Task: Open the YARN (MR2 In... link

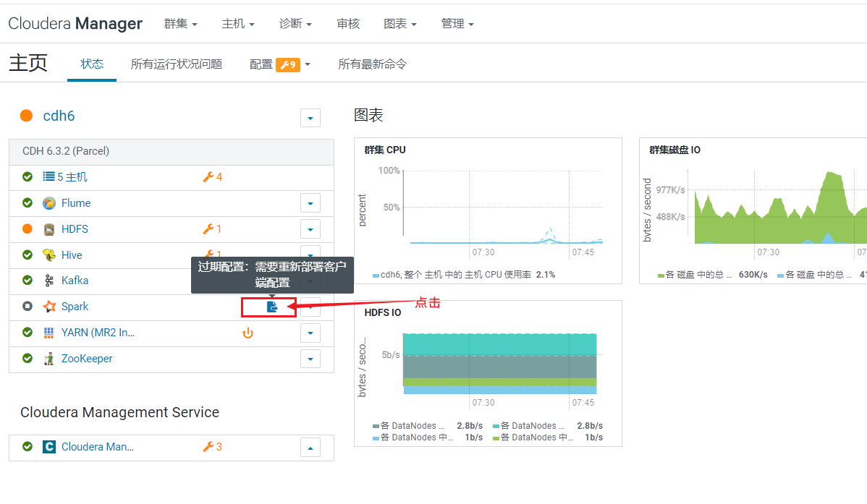Action: [98, 333]
